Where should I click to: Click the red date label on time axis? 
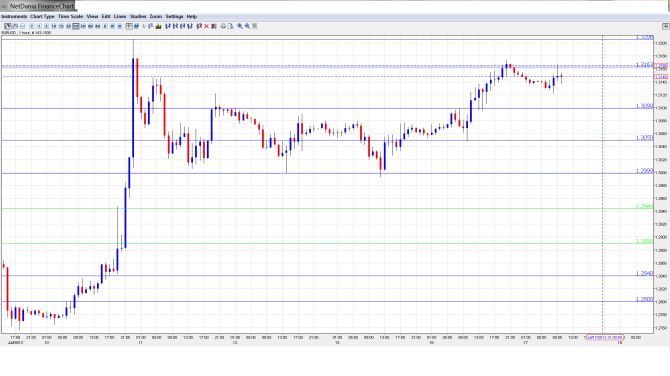[x=605, y=338]
